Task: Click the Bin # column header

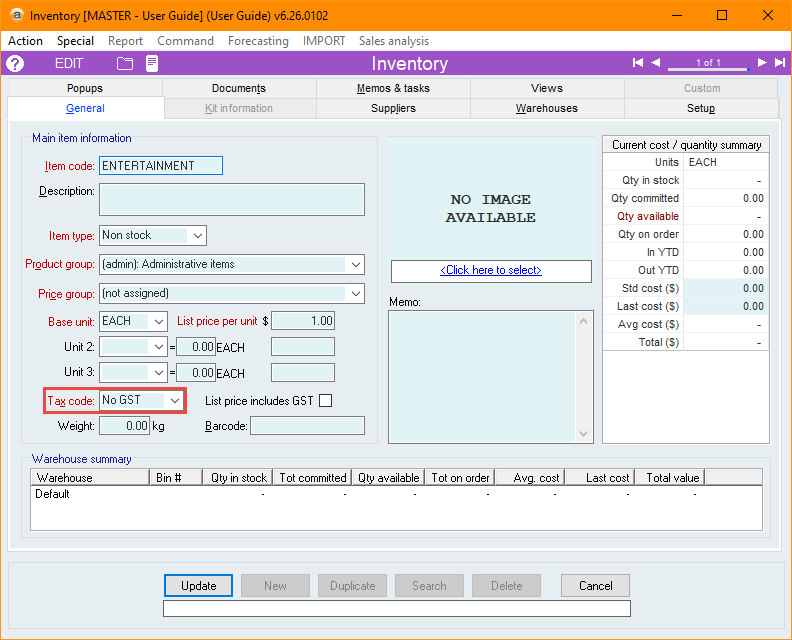Action: click(x=176, y=478)
